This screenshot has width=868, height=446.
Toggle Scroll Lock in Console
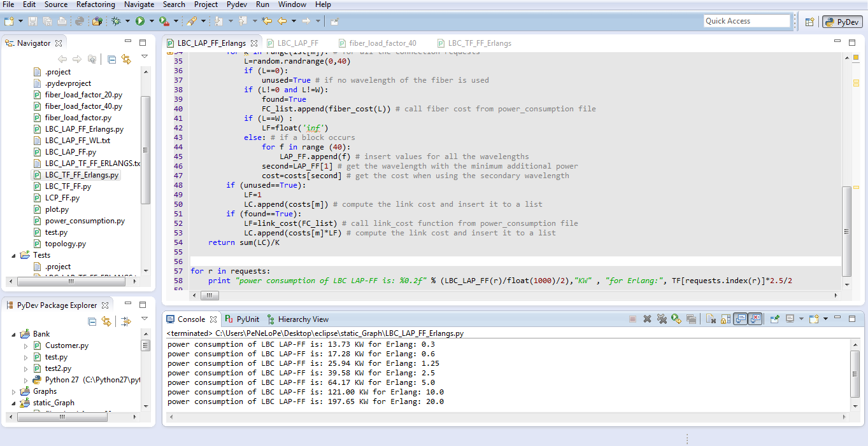tap(725, 319)
